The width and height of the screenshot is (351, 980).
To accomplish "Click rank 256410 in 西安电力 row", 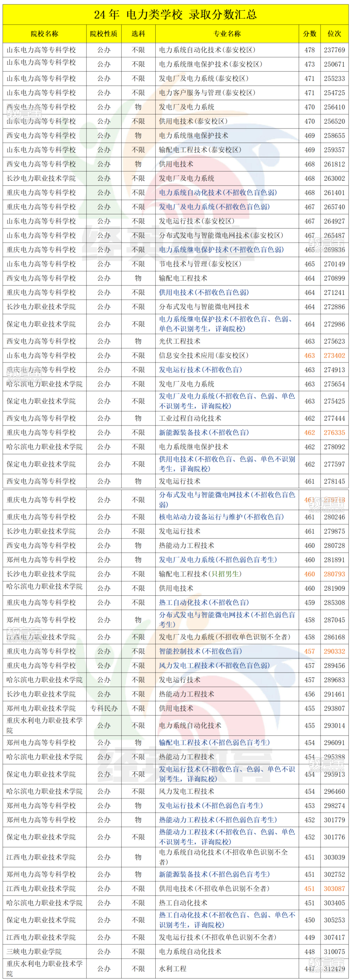I will pyautogui.click(x=334, y=107).
